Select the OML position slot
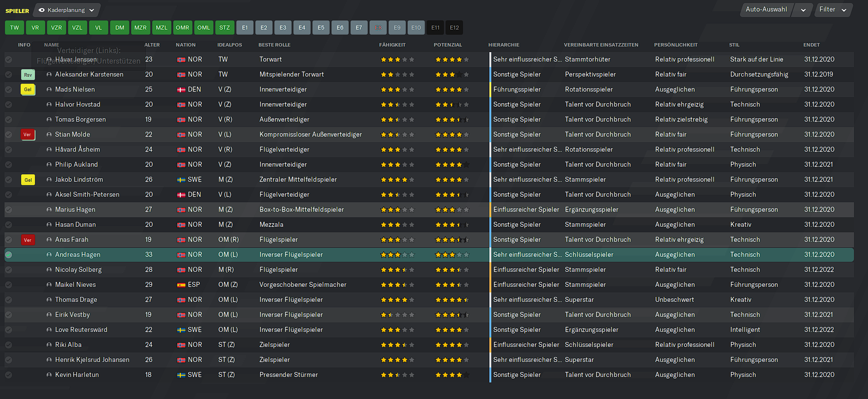This screenshot has height=399, width=868. coord(204,28)
